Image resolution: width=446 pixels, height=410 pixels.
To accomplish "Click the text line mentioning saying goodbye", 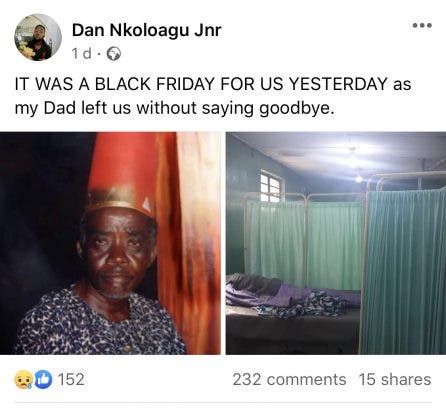I will 174,108.
